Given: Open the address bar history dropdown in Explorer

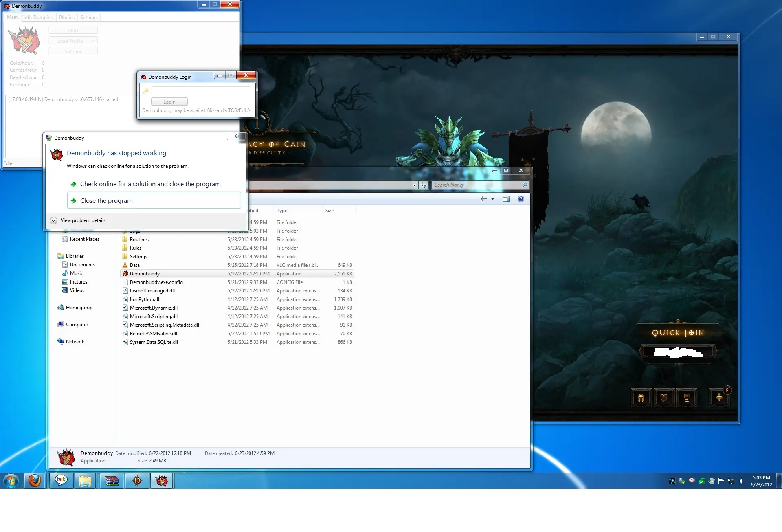Looking at the screenshot, I should (x=414, y=185).
